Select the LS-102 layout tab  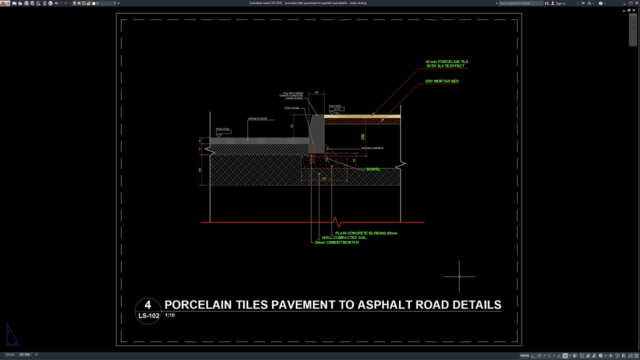[x=24, y=355]
